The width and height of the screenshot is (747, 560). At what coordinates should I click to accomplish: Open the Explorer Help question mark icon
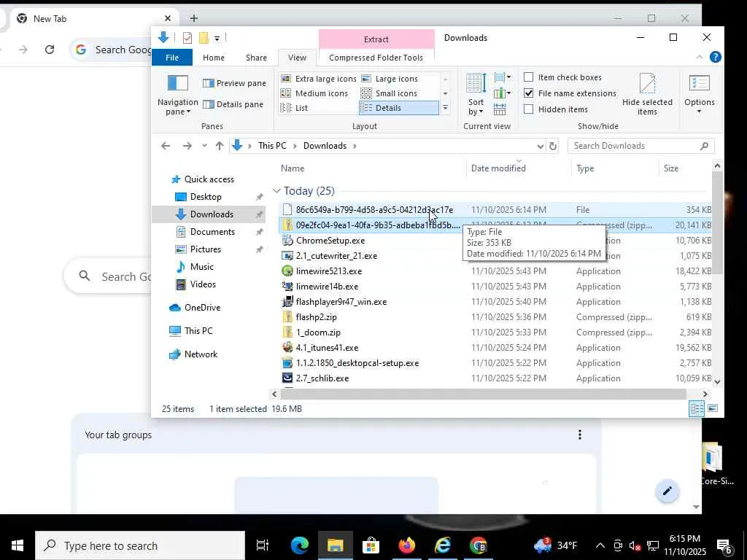(715, 57)
